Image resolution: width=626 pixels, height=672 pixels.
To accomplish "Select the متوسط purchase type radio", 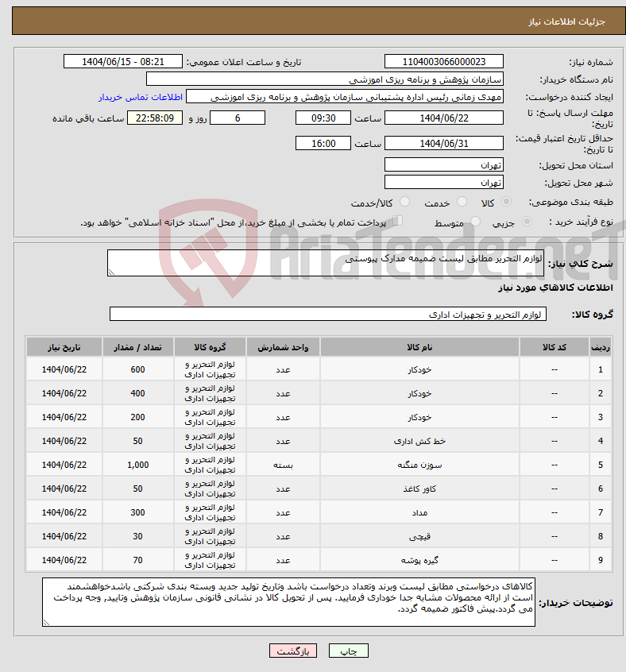I will (475, 221).
